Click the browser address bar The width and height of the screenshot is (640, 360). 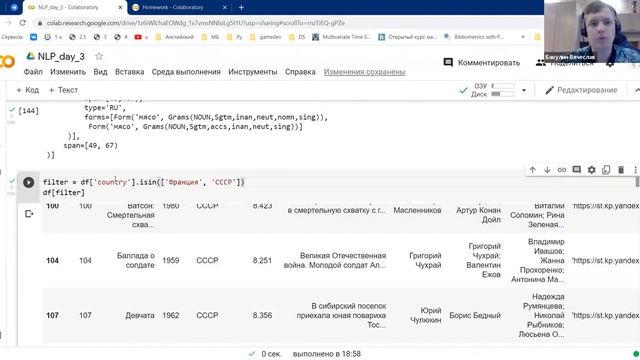pyautogui.click(x=196, y=23)
